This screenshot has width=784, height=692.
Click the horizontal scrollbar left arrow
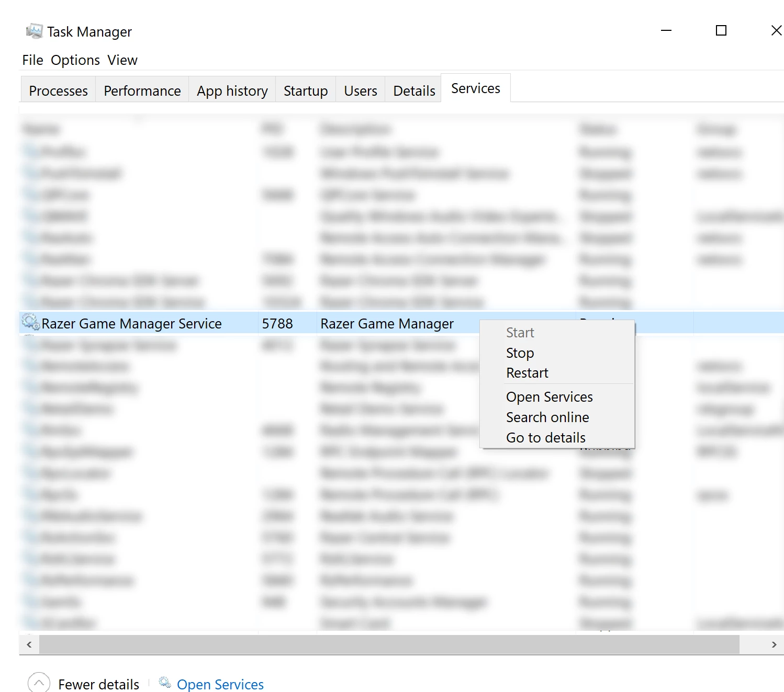coord(29,644)
